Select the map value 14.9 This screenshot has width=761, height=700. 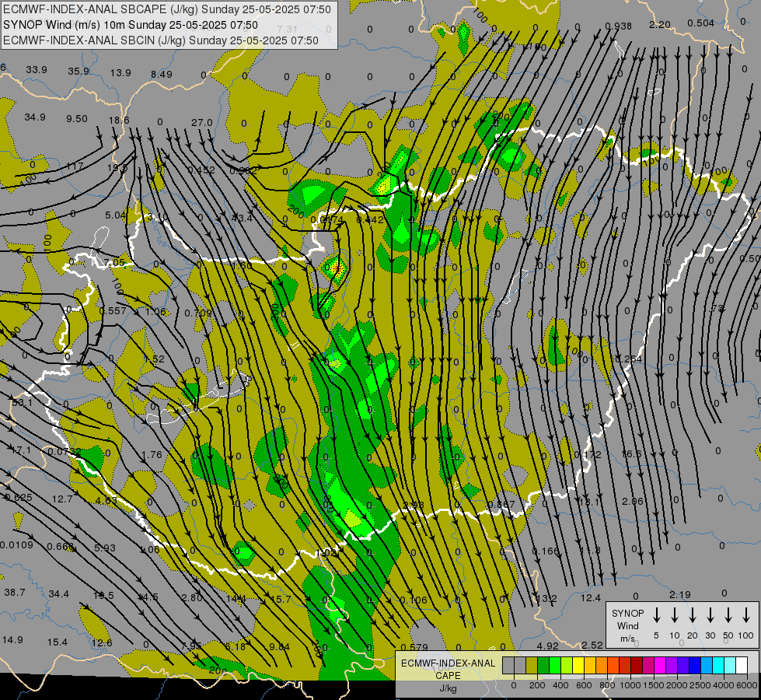click(x=12, y=640)
